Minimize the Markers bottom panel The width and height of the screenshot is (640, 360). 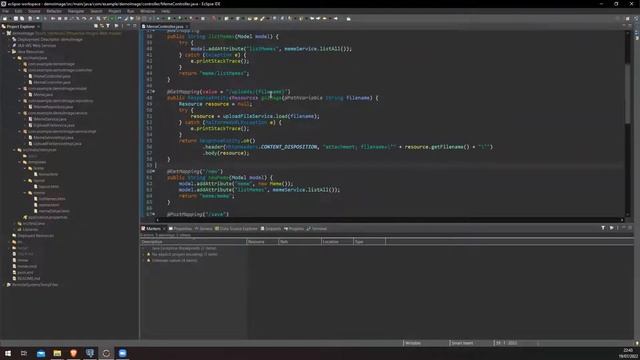tap(624, 228)
